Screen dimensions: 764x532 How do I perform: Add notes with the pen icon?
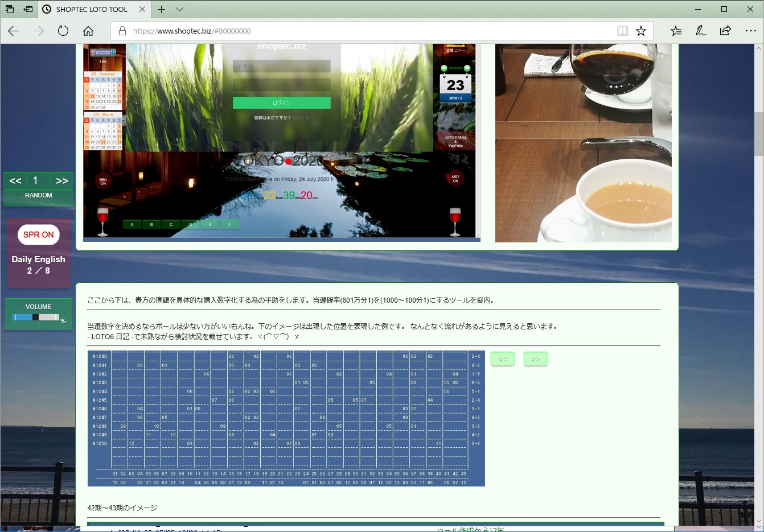click(x=701, y=31)
